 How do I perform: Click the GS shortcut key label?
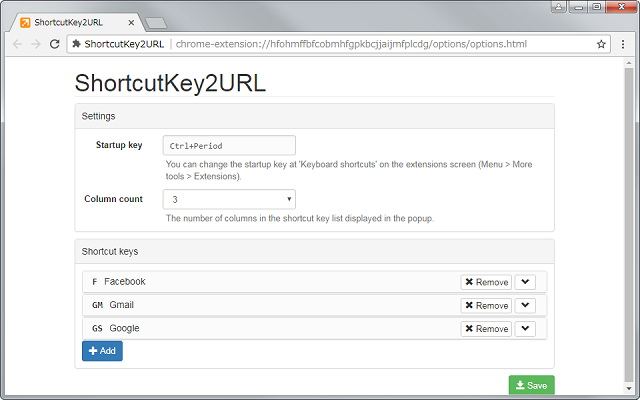(97, 329)
